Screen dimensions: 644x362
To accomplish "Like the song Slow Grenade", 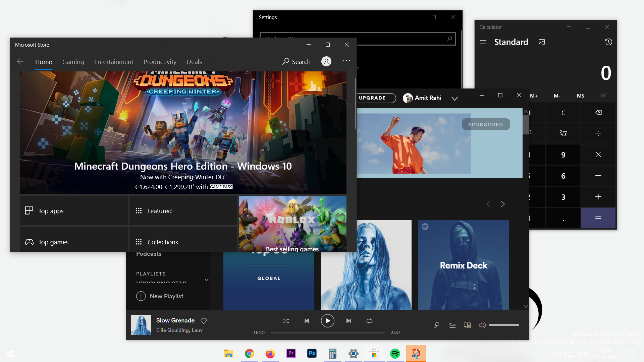I will pyautogui.click(x=204, y=321).
